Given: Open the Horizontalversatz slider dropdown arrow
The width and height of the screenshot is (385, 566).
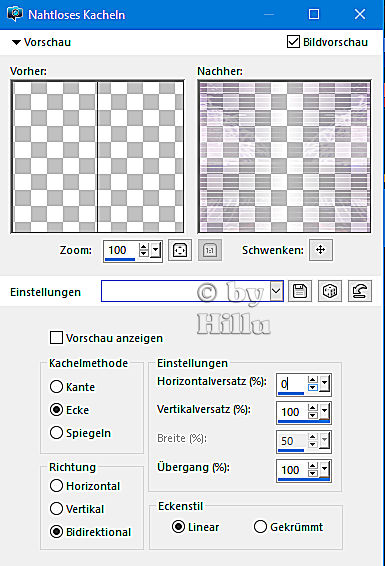Looking at the screenshot, I should (x=324, y=383).
